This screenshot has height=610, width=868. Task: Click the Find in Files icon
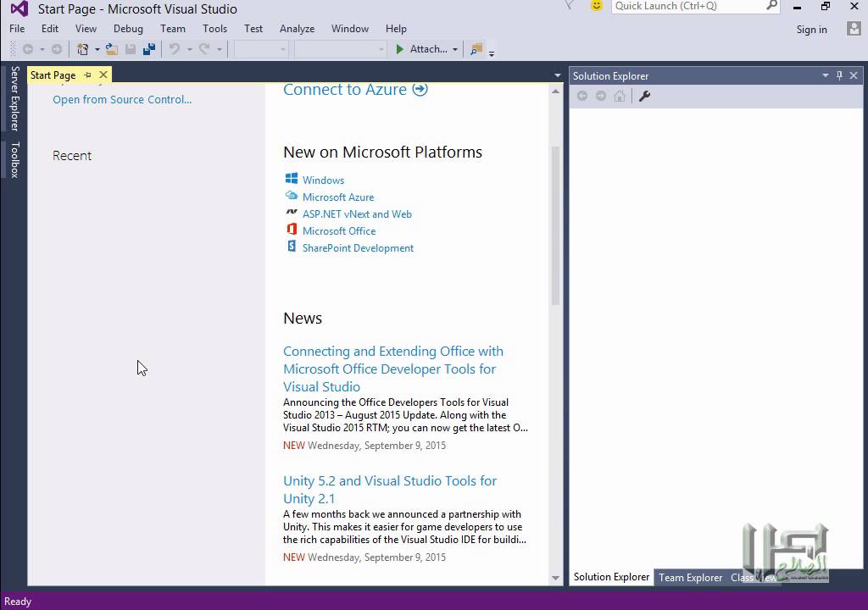[476, 49]
